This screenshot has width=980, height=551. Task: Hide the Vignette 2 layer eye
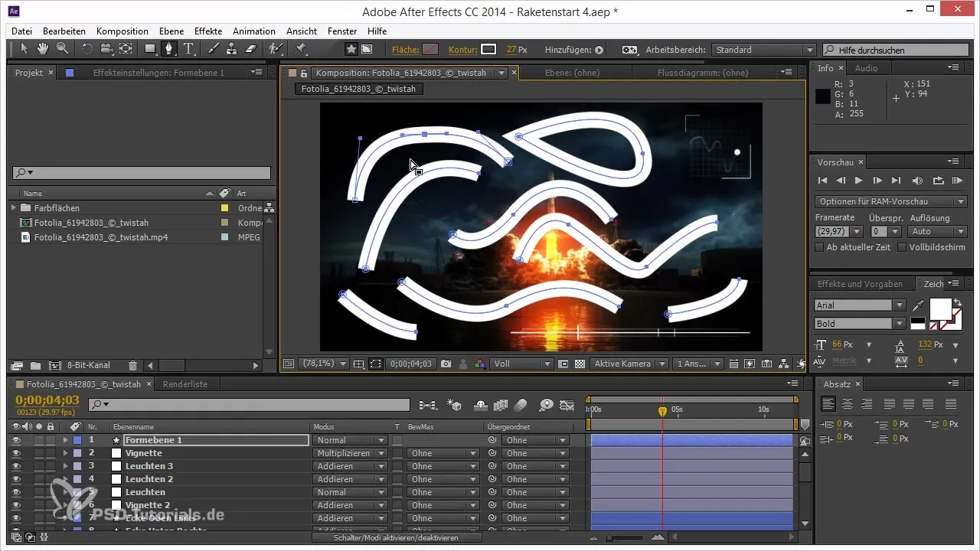pyautogui.click(x=16, y=505)
